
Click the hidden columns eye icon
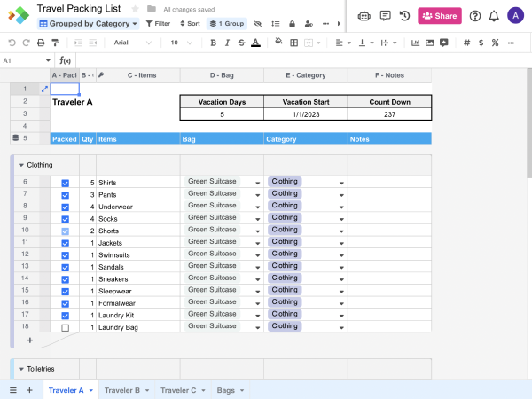(x=257, y=24)
